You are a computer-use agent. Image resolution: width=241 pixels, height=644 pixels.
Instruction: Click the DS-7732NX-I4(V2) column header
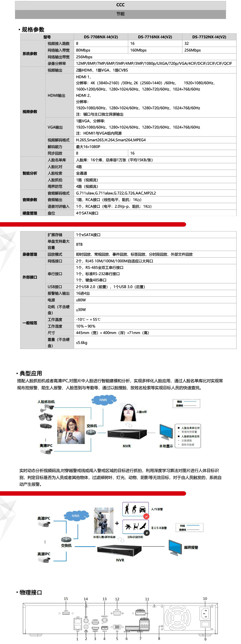coord(209,37)
